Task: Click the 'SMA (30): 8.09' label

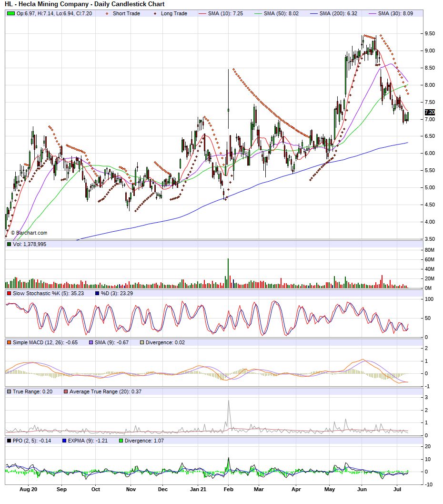Action: pyautogui.click(x=395, y=13)
